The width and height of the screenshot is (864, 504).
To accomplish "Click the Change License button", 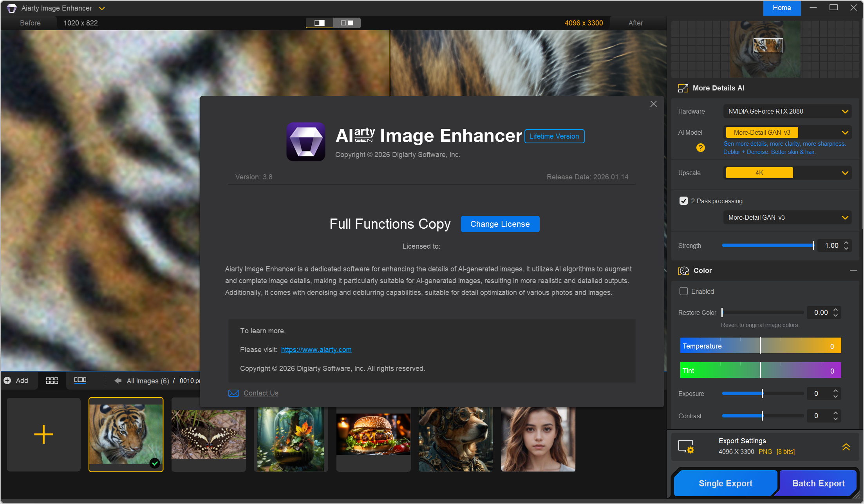I will click(x=500, y=224).
